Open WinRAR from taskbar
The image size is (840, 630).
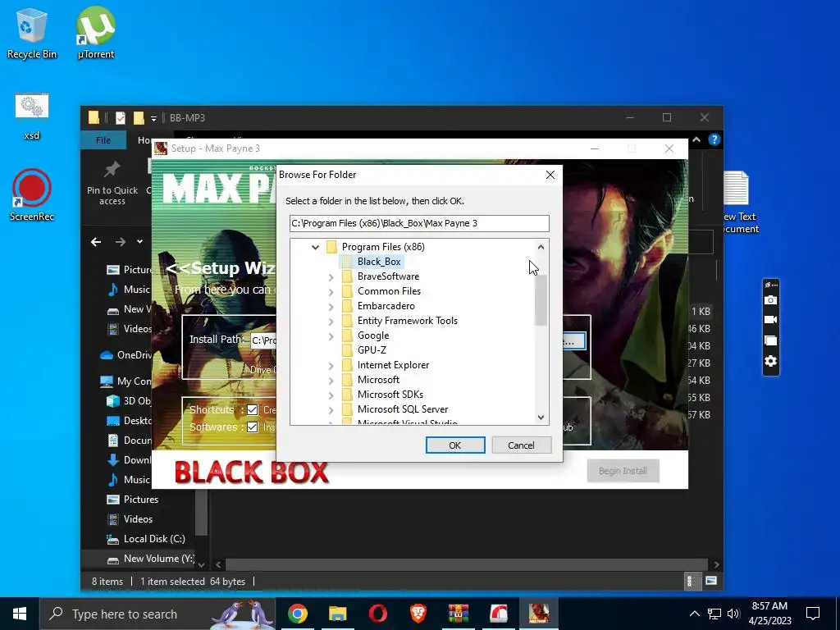pyautogui.click(x=459, y=614)
